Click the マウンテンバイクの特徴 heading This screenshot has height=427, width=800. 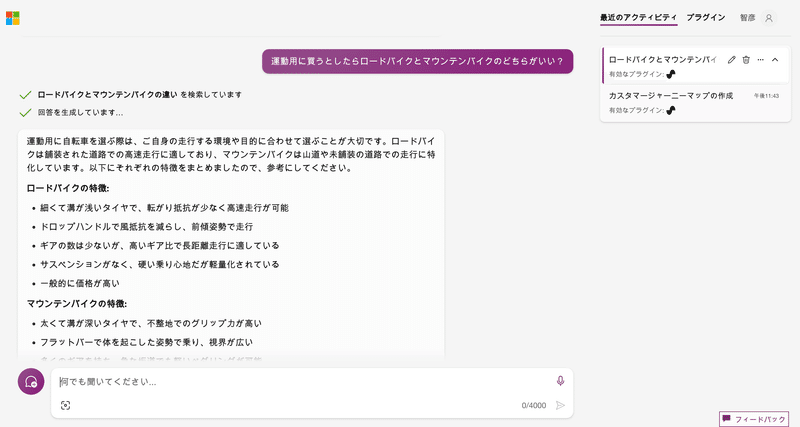[x=77, y=304]
